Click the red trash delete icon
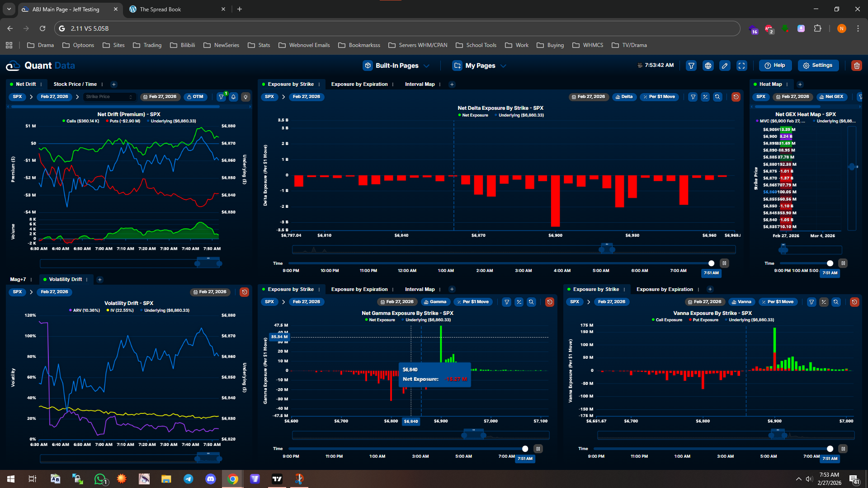868x488 pixels. (856, 66)
